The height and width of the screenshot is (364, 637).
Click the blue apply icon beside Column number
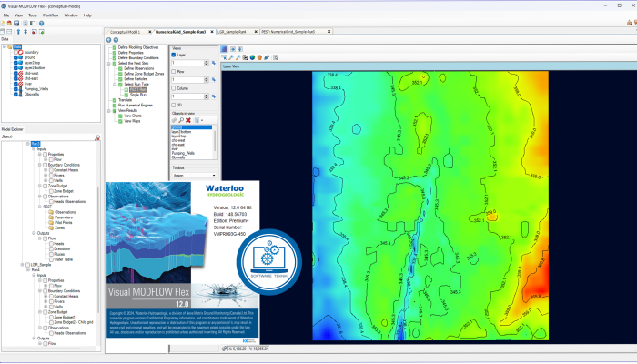[x=214, y=96]
